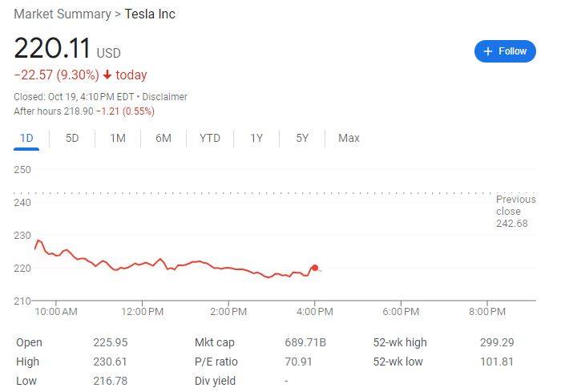Select the YTD tab
The height and width of the screenshot is (392, 561).
click(210, 138)
